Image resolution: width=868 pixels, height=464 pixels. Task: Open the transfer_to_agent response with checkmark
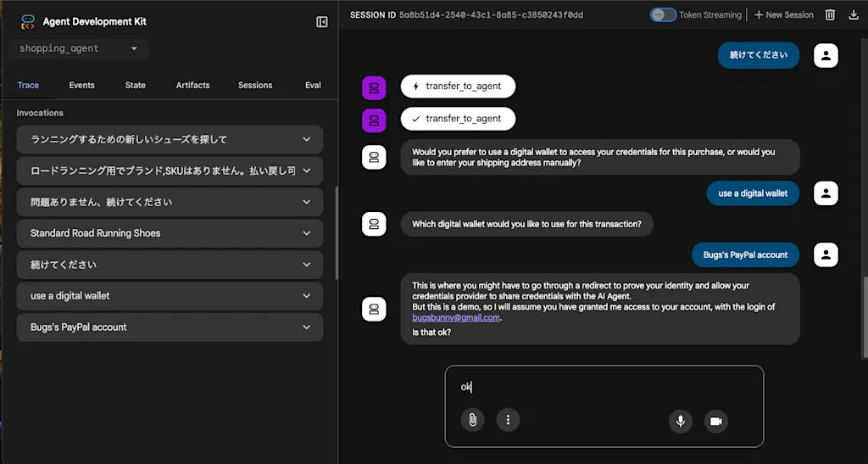tap(458, 119)
